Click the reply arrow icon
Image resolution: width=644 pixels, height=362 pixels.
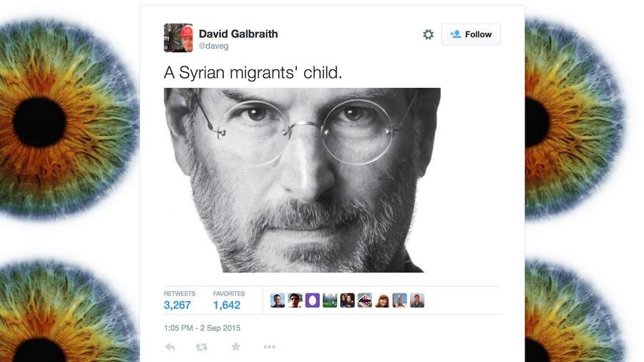click(170, 347)
